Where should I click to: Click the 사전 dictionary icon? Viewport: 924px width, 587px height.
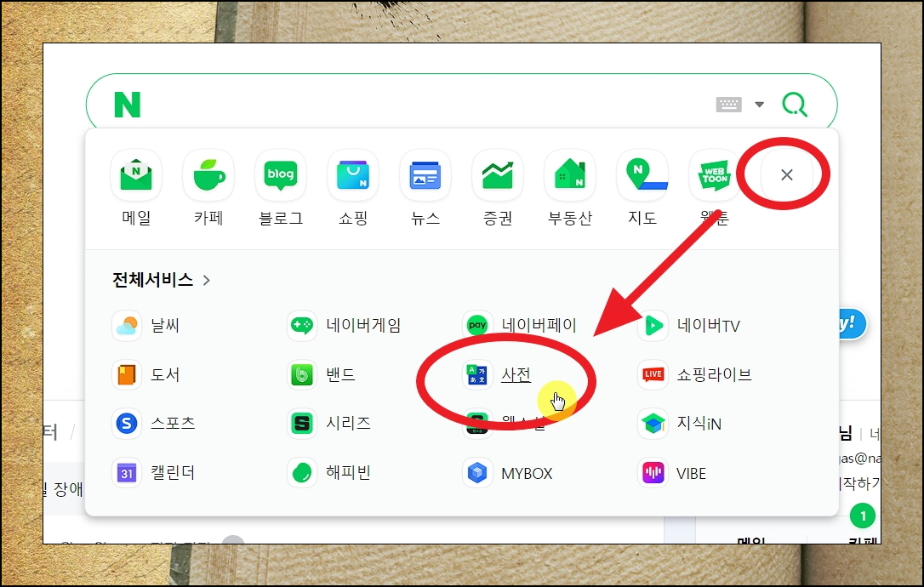pyautogui.click(x=477, y=375)
